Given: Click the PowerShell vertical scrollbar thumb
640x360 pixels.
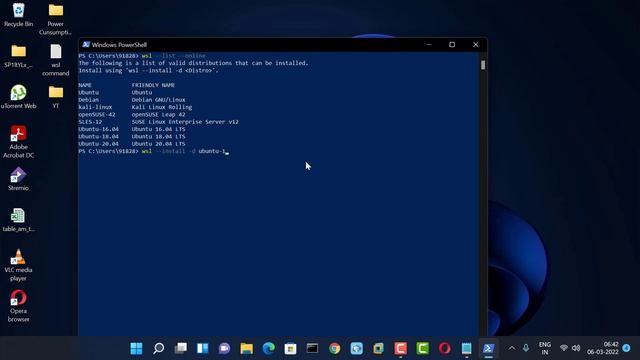Looking at the screenshot, I should coord(483,65).
